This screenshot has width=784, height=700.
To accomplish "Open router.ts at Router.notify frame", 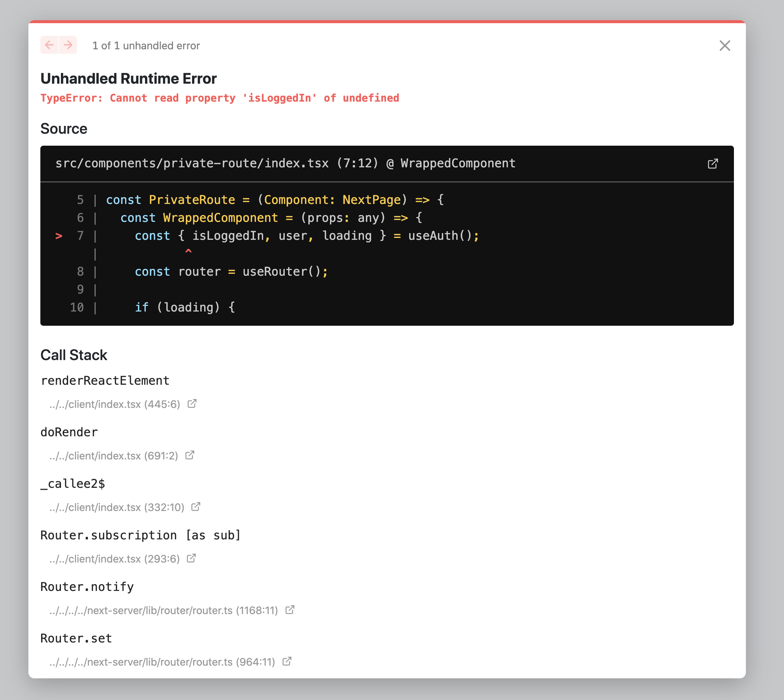I will point(289,610).
